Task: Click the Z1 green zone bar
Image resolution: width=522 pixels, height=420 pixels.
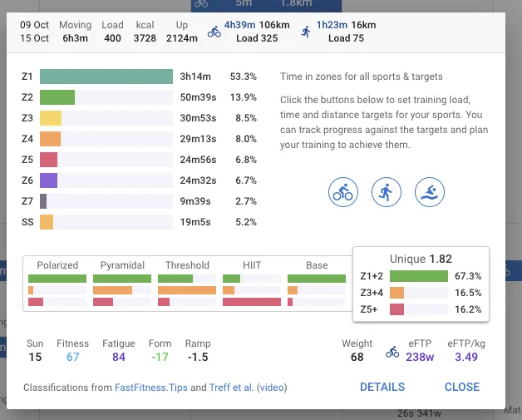Action: pyautogui.click(x=106, y=76)
